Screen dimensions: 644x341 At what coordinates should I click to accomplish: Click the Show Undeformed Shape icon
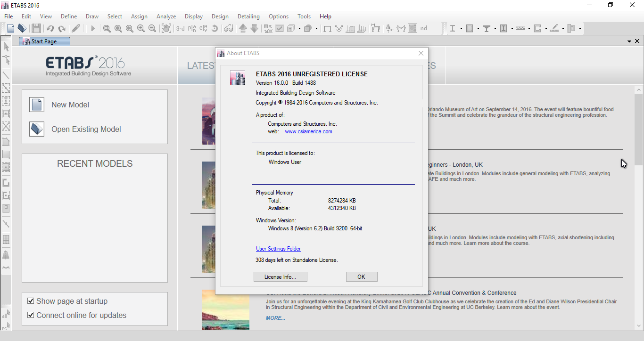[x=327, y=29]
